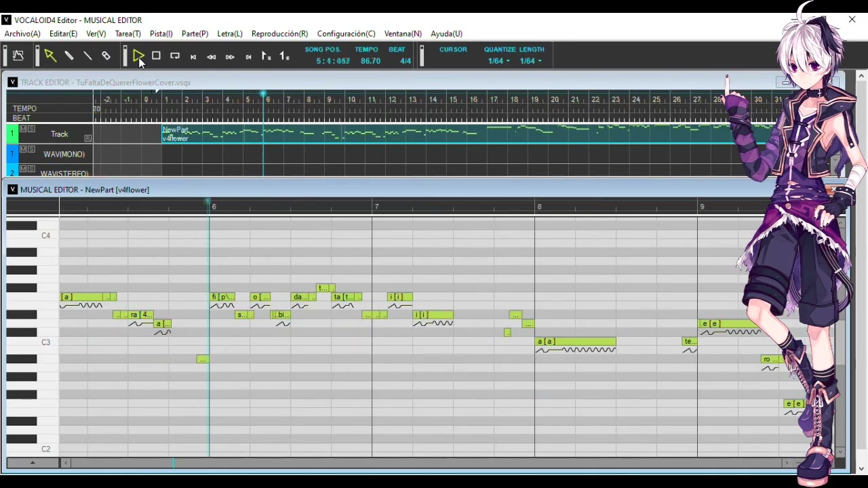The width and height of the screenshot is (868, 488).
Task: Click the Musical Editor horizontal scroll left arrow
Action: [x=66, y=463]
